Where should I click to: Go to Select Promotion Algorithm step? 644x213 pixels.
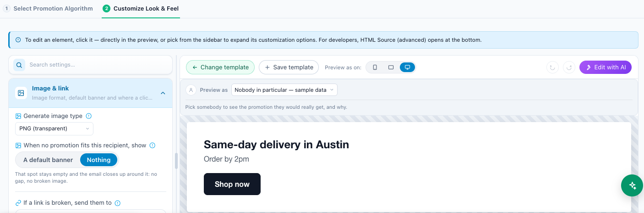(49, 9)
